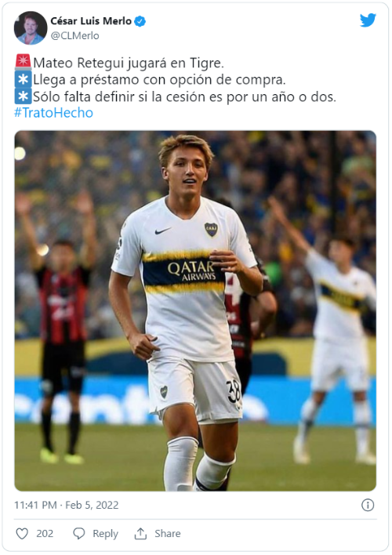Open the #TratoHecho hashtag link

(53, 113)
